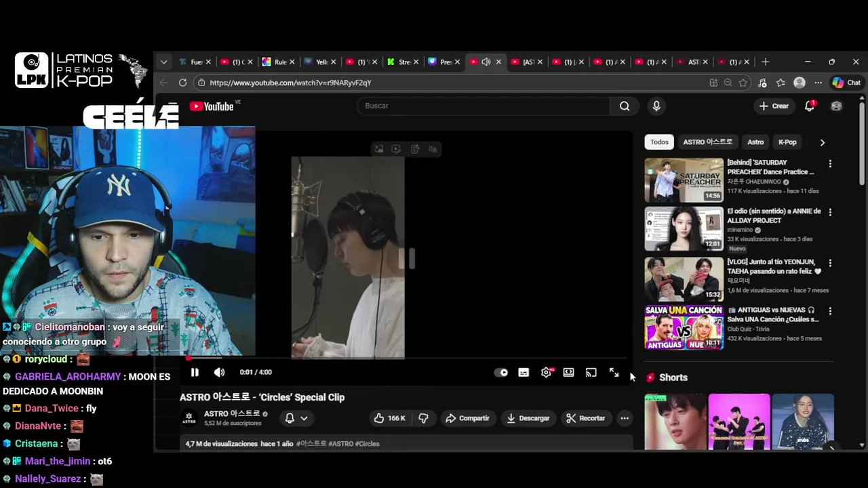Open the player settings gear
Screen dimensions: 868x488
[x=546, y=372]
